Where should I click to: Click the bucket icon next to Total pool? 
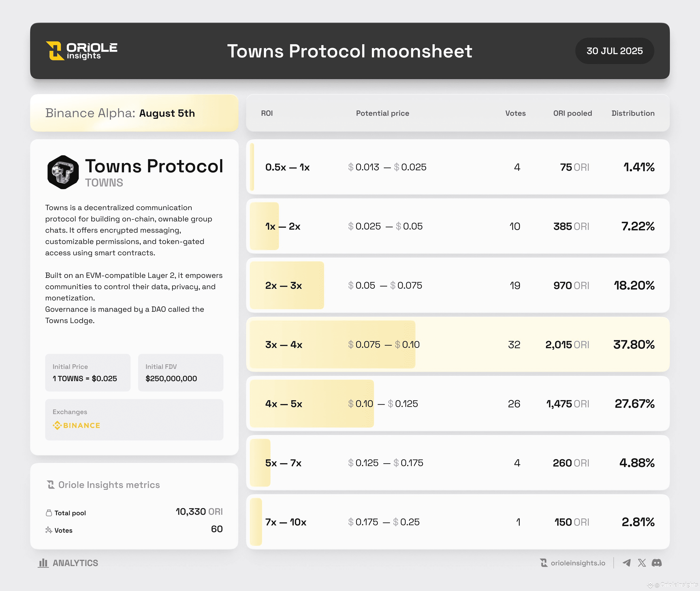click(x=49, y=513)
